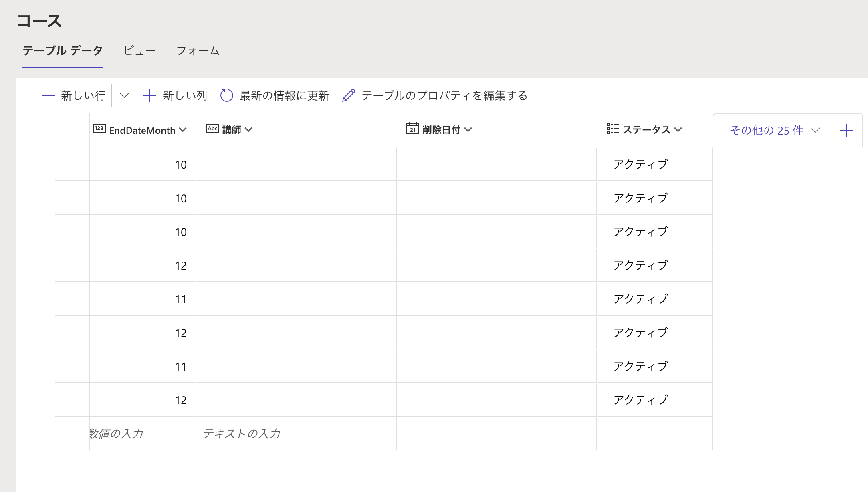Click the plus icon for 新しい列
The width and height of the screenshot is (868, 492).
click(x=149, y=95)
